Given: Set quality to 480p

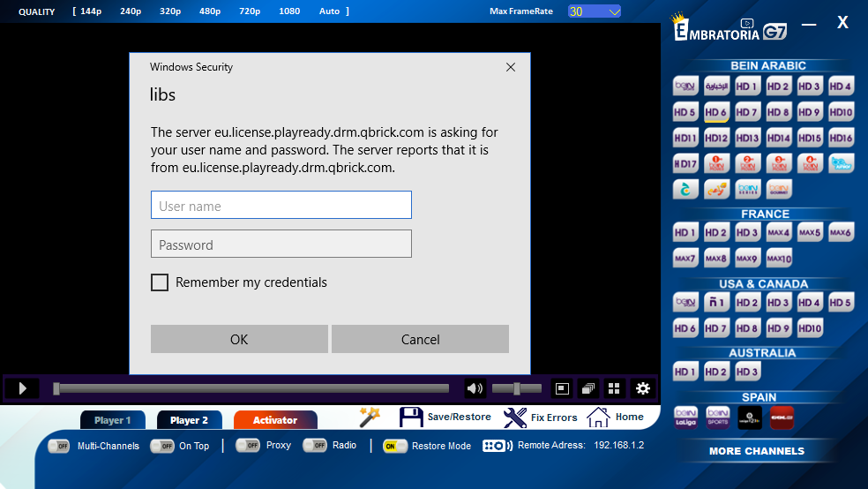Looking at the screenshot, I should coord(210,11).
